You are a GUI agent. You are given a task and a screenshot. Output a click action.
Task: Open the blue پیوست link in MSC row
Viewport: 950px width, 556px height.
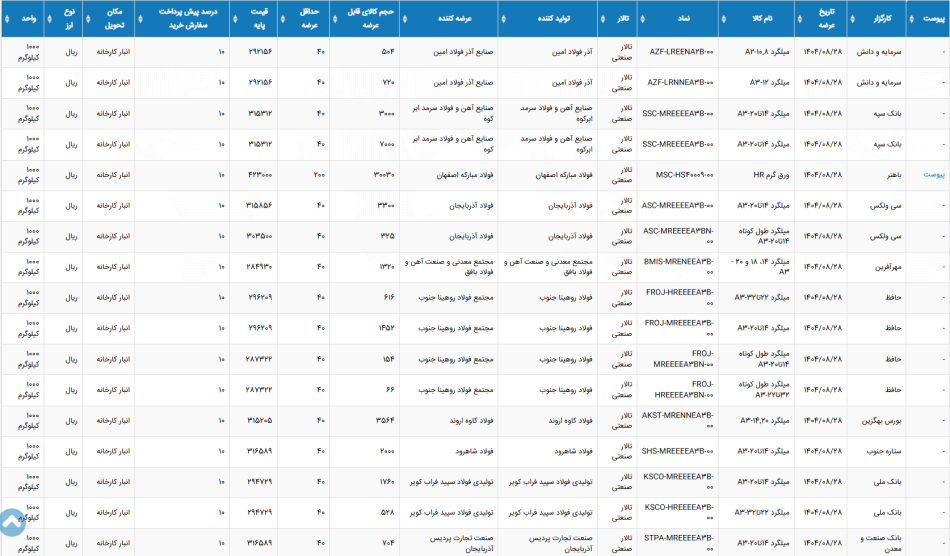[934, 174]
